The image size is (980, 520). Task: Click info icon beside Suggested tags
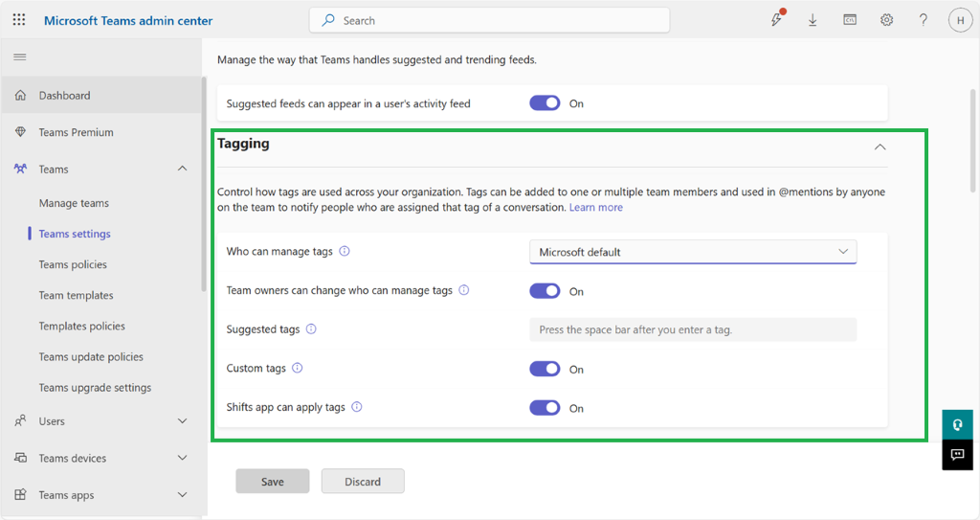click(x=311, y=329)
